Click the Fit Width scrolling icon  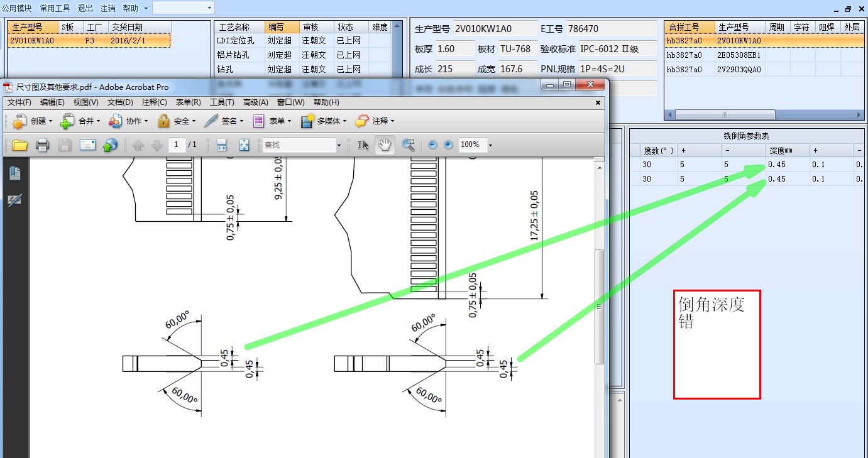(x=221, y=145)
